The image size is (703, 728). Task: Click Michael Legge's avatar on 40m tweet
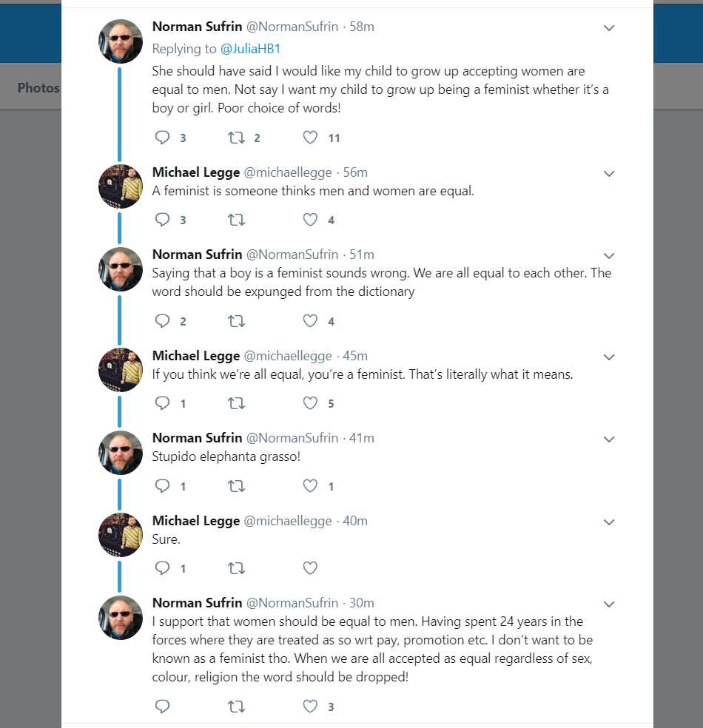click(121, 535)
